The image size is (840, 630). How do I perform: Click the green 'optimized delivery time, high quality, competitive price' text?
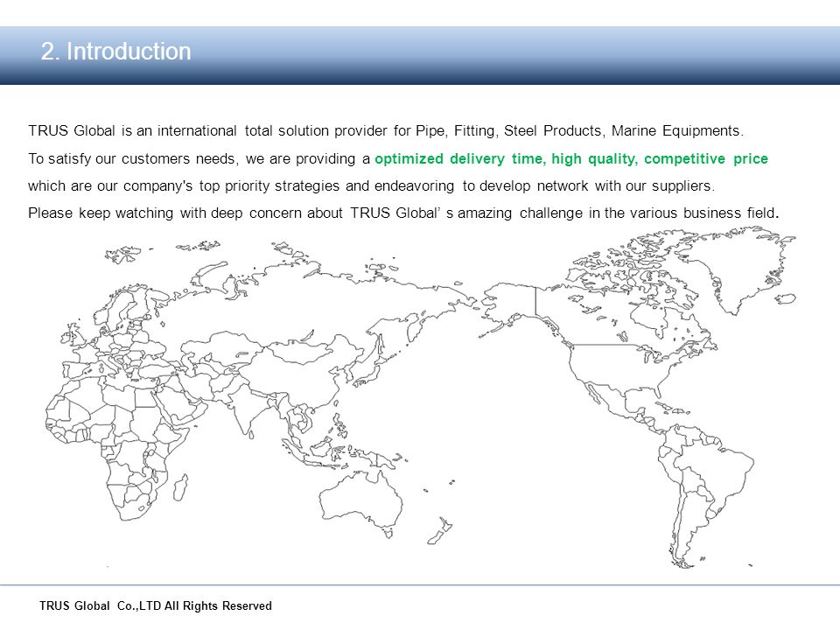click(571, 158)
